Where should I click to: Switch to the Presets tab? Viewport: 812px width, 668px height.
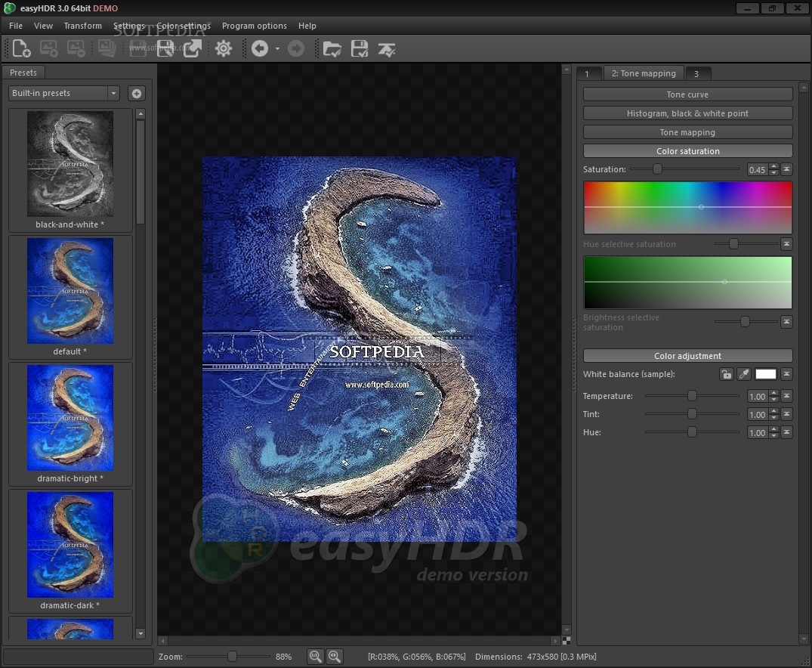[23, 73]
